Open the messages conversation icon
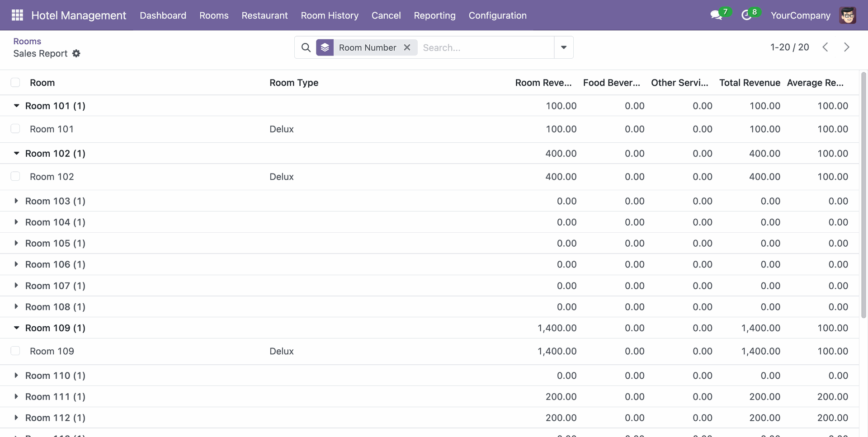 [x=716, y=15]
